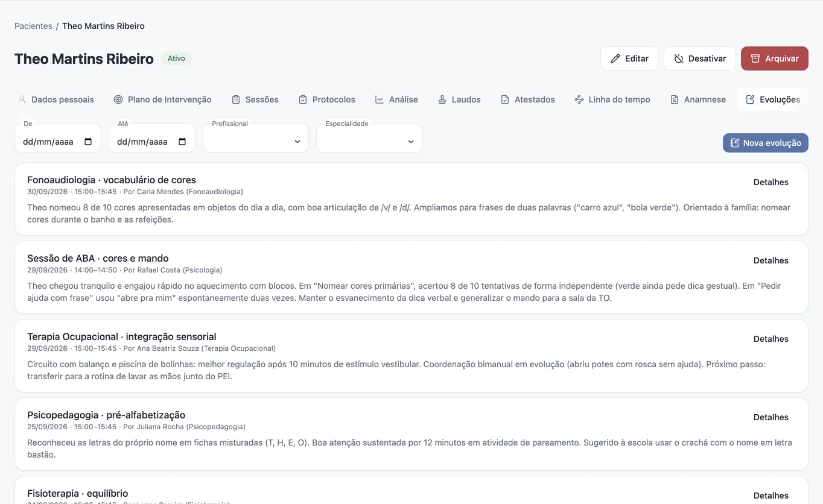Click title 'Fisioterapia · equilíbrio'
Image resolution: width=823 pixels, height=504 pixels.
78,493
